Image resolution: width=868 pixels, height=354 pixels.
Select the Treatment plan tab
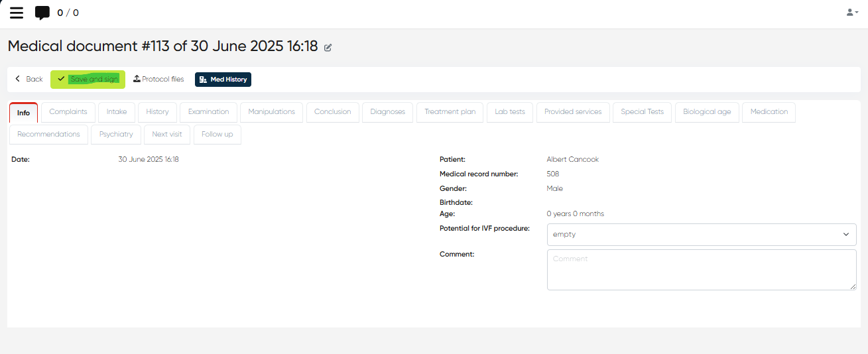pyautogui.click(x=450, y=112)
